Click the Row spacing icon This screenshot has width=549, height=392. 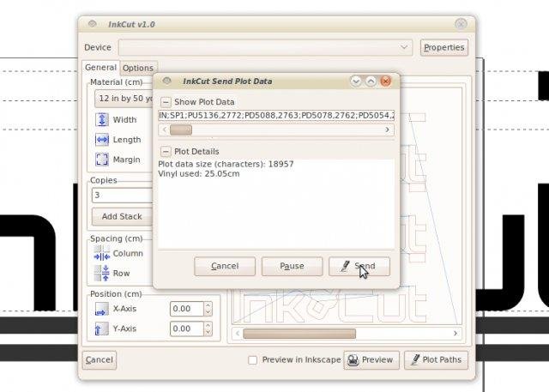[102, 273]
